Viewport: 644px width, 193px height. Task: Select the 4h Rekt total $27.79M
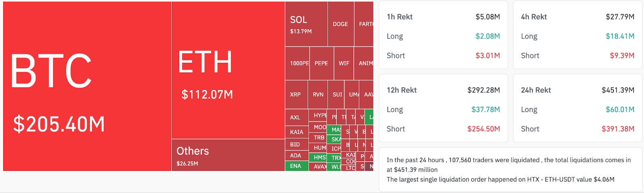pyautogui.click(x=620, y=17)
